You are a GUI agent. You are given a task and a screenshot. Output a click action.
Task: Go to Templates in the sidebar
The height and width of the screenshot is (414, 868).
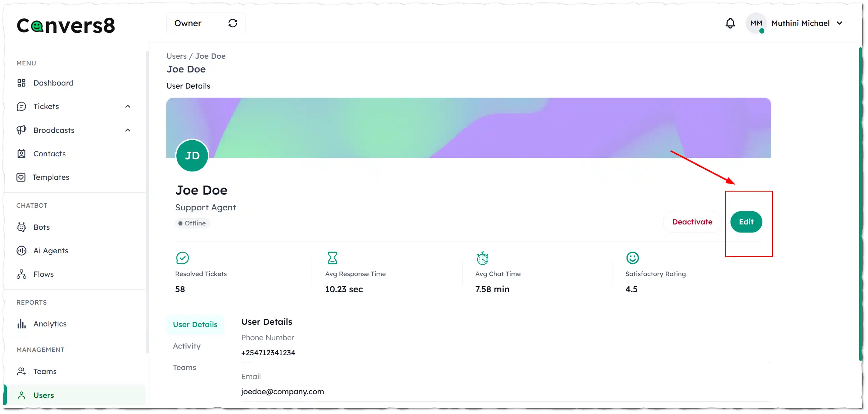(51, 177)
